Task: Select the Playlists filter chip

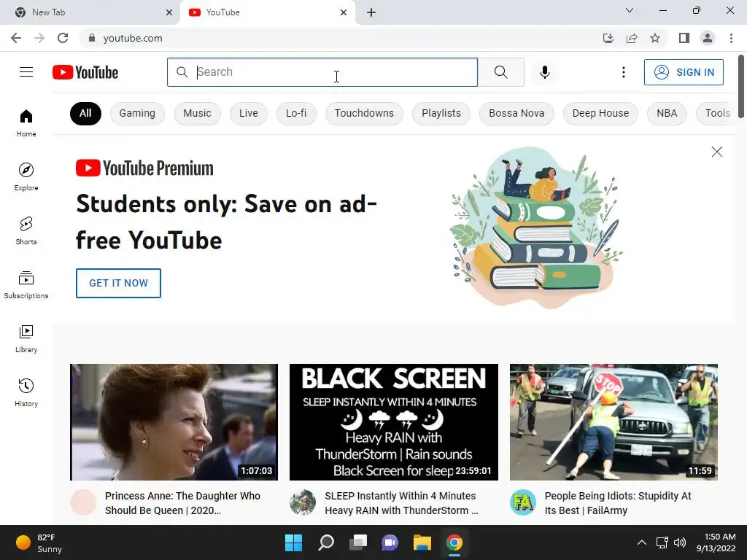Action: tap(441, 113)
